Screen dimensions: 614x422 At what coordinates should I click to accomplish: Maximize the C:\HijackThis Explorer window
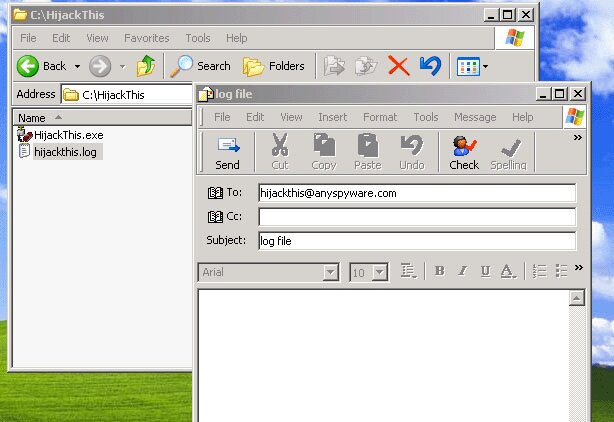tap(507, 15)
